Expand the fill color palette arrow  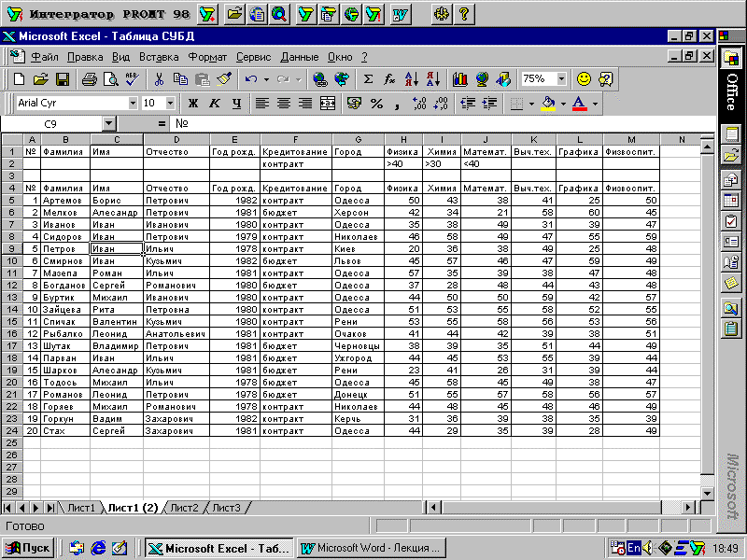[x=563, y=104]
